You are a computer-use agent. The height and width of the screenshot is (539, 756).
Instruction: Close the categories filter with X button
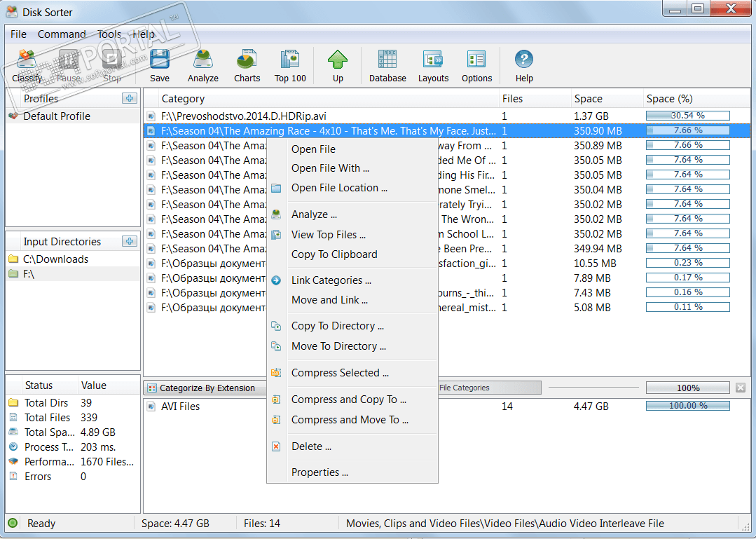pos(741,388)
